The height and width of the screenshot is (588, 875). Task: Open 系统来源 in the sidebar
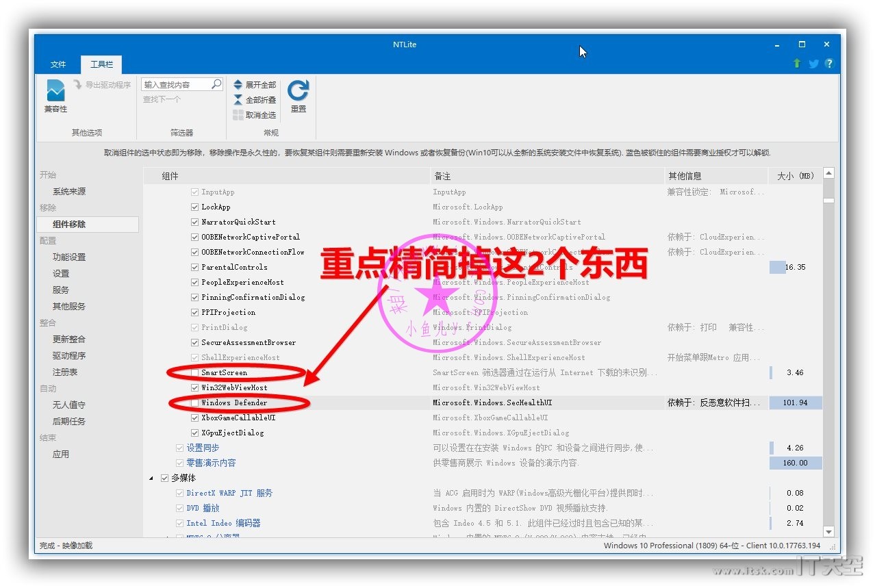point(69,192)
